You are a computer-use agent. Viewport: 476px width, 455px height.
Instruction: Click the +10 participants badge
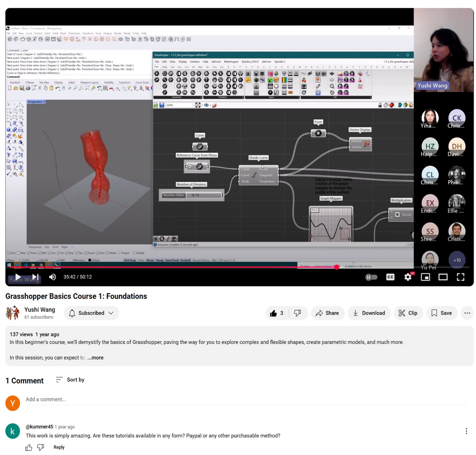457,260
